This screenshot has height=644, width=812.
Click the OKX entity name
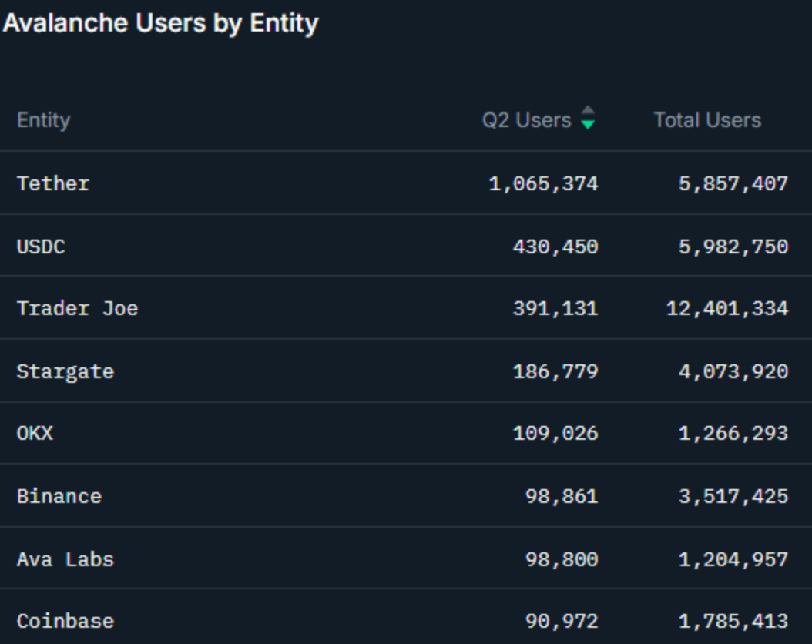click(x=35, y=434)
